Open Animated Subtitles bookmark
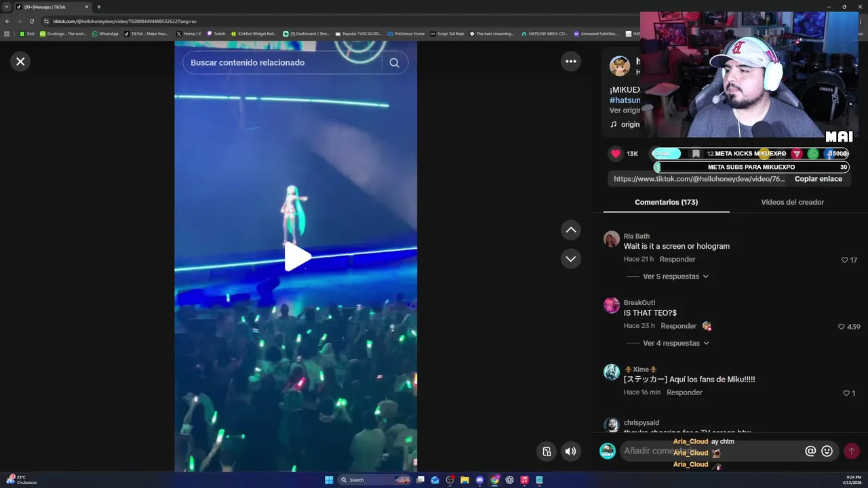Screen dimensions: 868x488 [x=596, y=34]
